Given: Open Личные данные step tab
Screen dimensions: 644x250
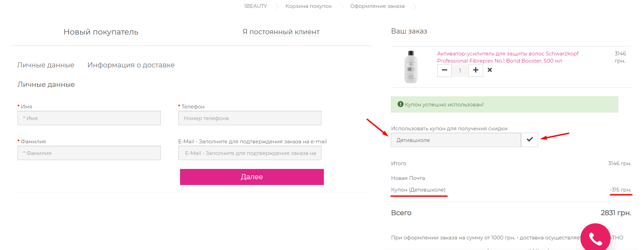Looking at the screenshot, I should 46,65.
